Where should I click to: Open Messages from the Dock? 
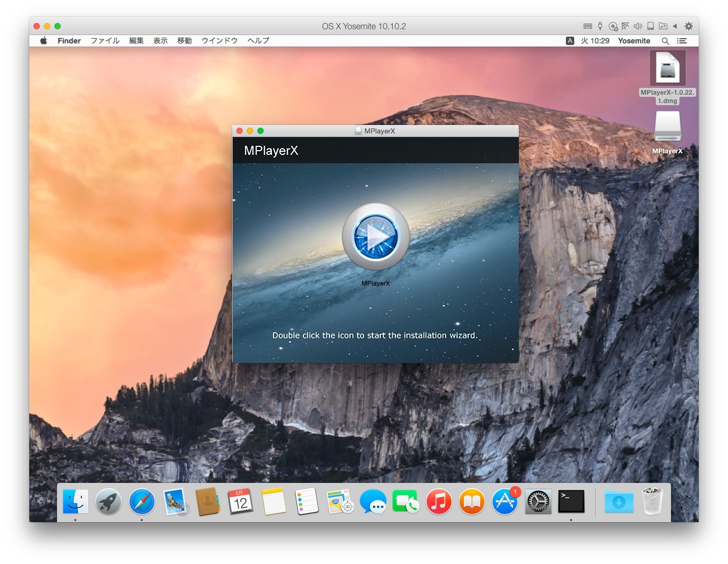click(x=373, y=502)
